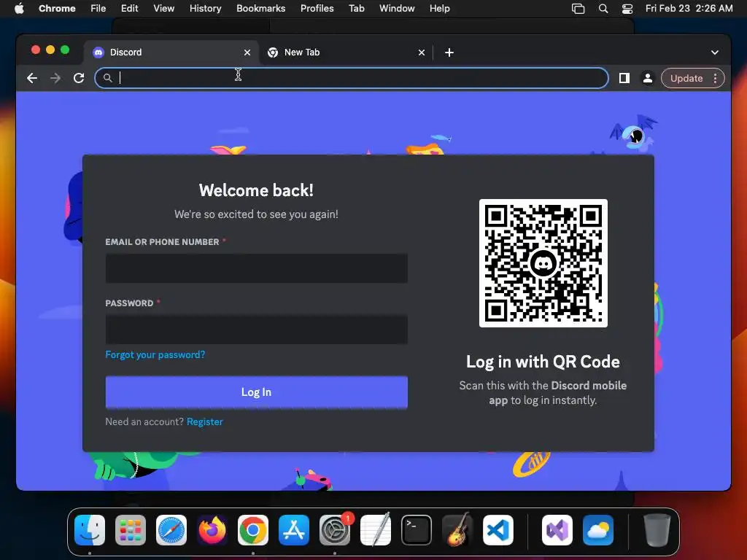Open the Chrome profile avatar
747x560 pixels.
648,78
